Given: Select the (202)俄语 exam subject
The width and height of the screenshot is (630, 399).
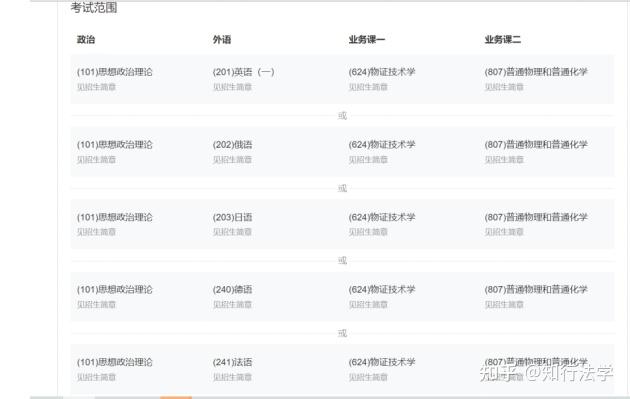Looking at the screenshot, I should point(232,145).
